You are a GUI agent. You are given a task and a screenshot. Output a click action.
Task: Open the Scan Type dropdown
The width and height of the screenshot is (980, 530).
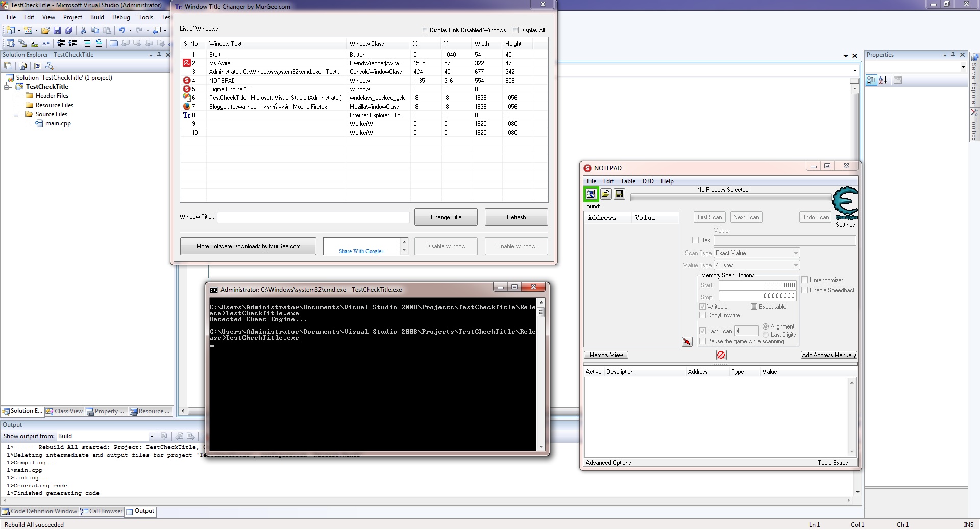[x=756, y=253]
